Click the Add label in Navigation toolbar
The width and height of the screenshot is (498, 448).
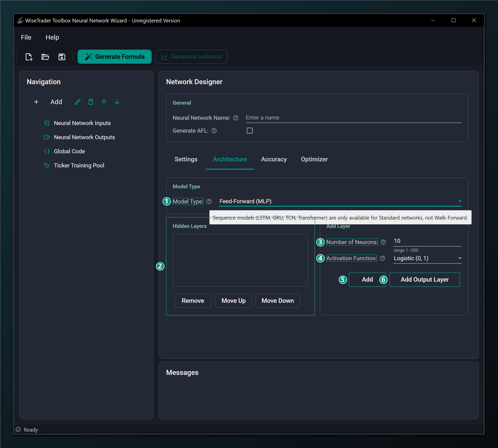(56, 102)
